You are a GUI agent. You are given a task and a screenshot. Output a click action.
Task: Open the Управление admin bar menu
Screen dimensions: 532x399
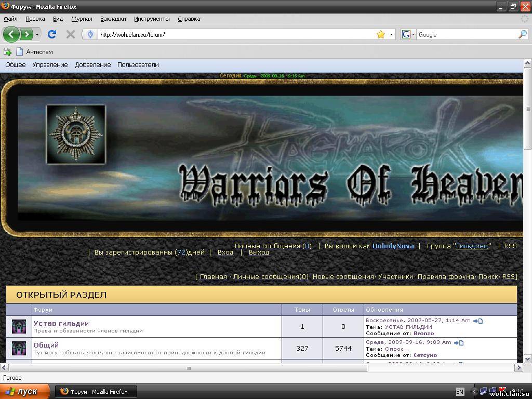[50, 65]
